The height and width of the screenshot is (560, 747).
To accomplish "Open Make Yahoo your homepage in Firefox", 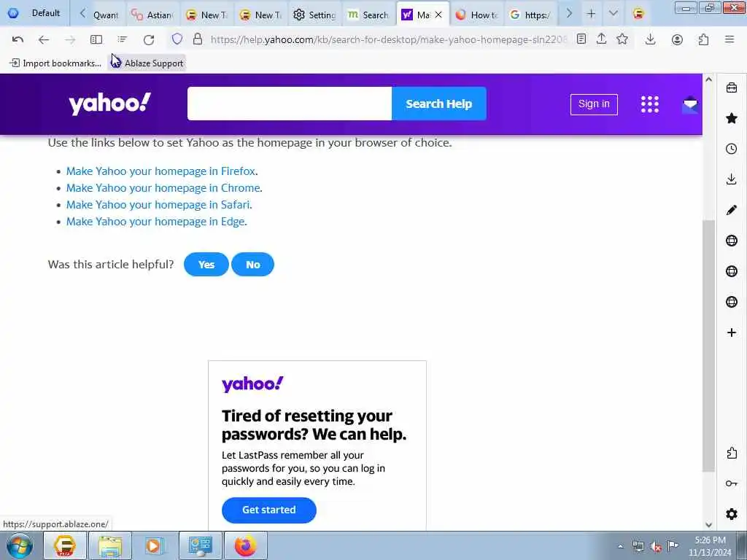I will [x=161, y=171].
